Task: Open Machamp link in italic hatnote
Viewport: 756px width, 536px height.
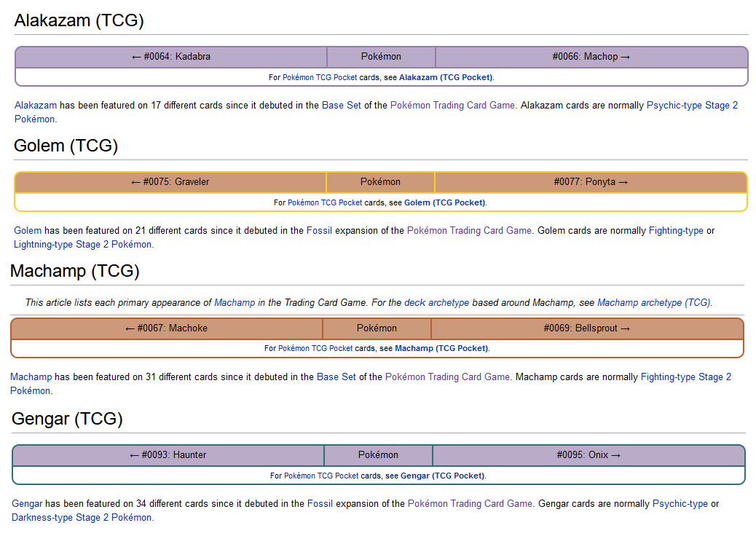Action: [x=235, y=303]
